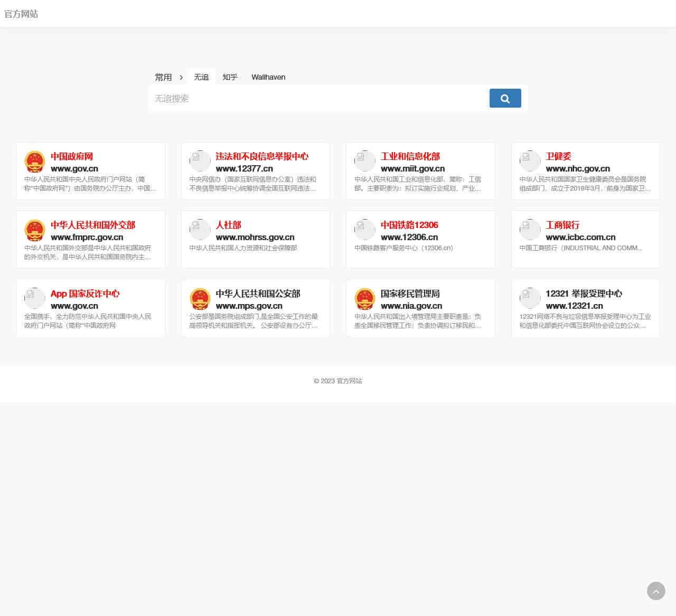
Task: Open the 12321 举报受理中心 title link
Action: click(584, 293)
